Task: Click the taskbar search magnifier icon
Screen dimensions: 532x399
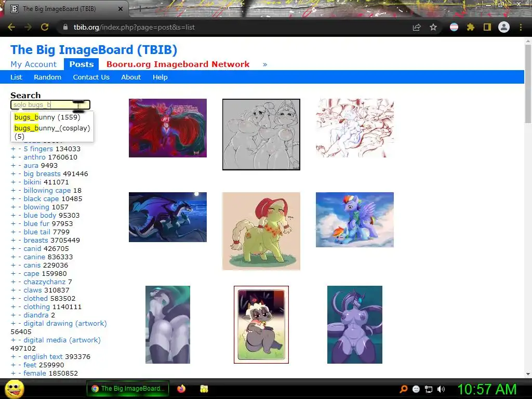Action: tap(404, 389)
